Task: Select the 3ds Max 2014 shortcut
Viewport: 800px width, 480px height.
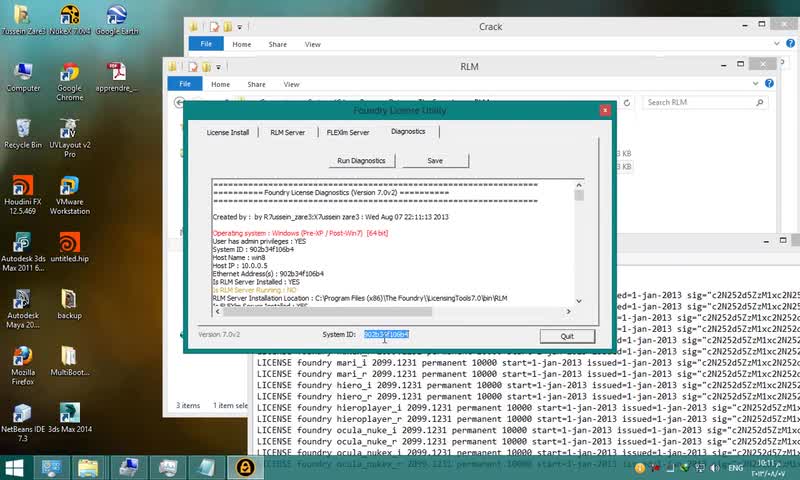Action: [69, 418]
